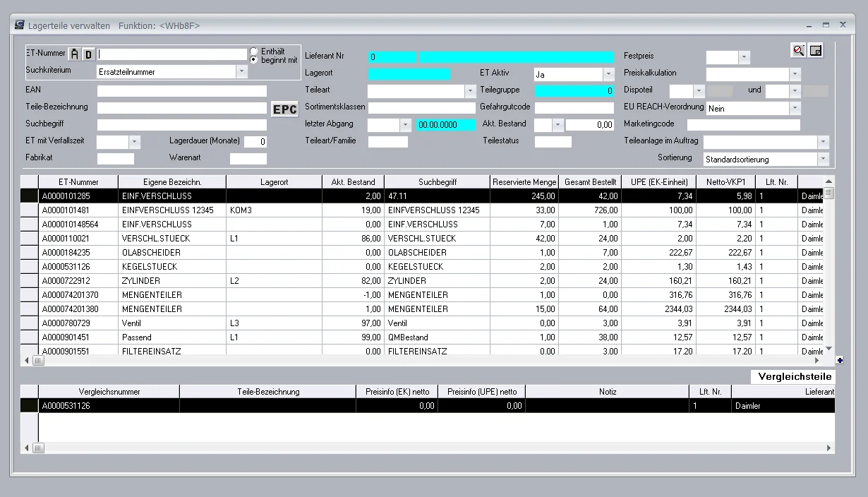868x497 pixels.
Task: Open the EU REACH-Verordnung dropdown
Action: [x=795, y=108]
